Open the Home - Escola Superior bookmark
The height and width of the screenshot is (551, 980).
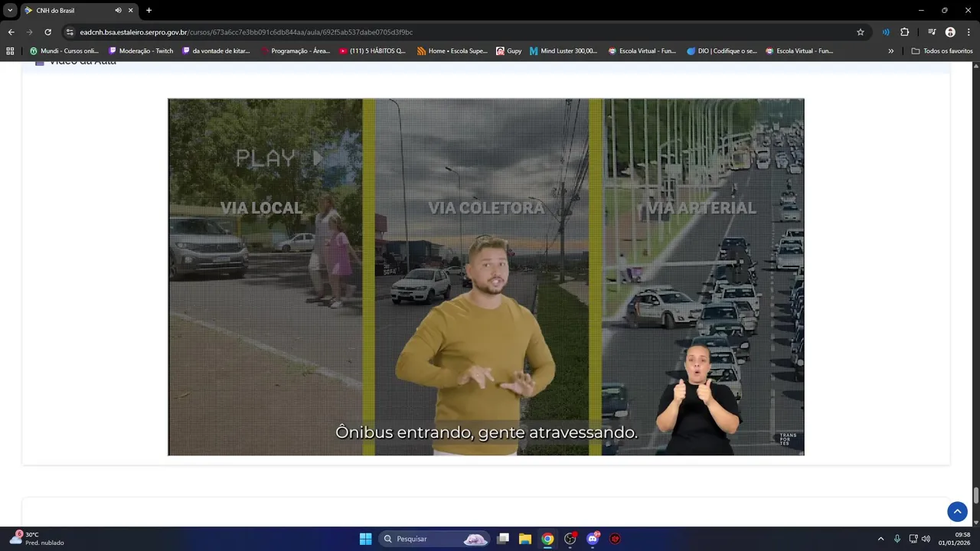[x=452, y=51]
